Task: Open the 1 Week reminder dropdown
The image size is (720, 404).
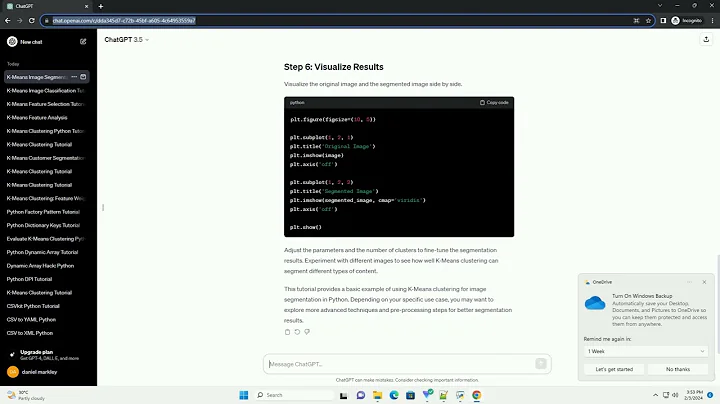Action: [x=646, y=351]
